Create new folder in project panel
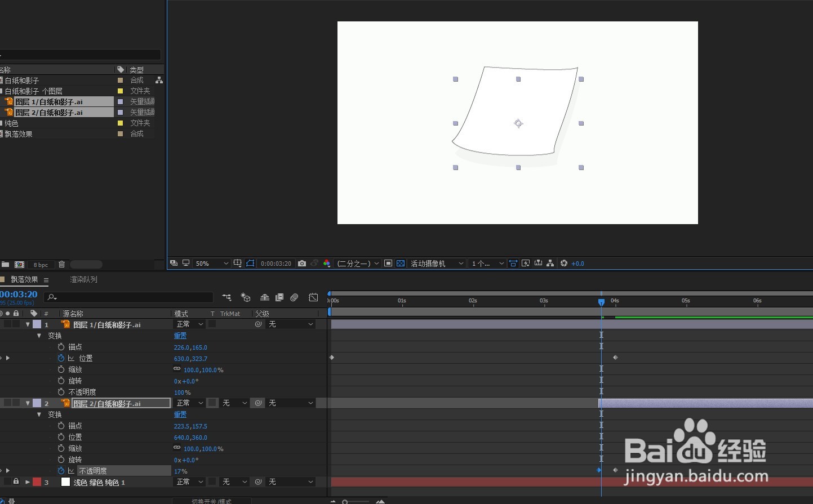Viewport: 813px width, 504px height. pos(5,264)
